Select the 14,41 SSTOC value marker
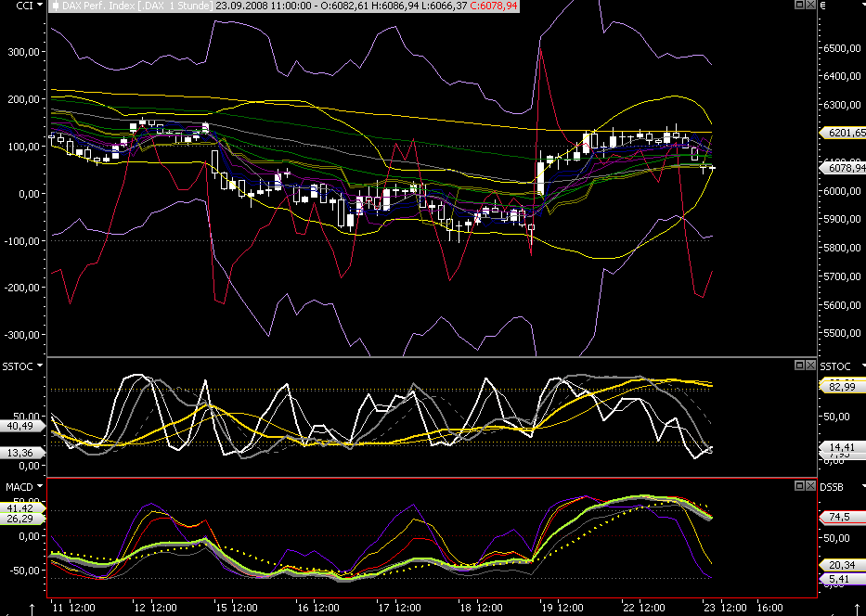This screenshot has width=866, height=616. [843, 447]
